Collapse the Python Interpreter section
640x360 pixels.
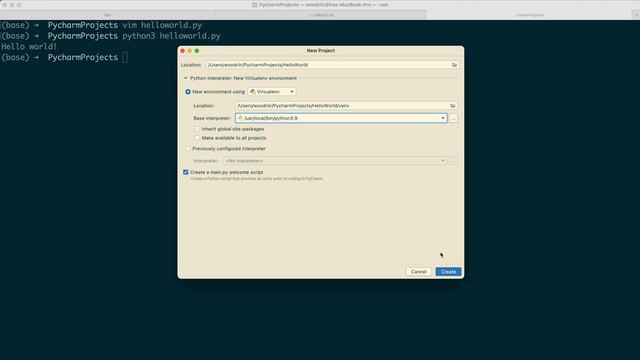coord(186,78)
